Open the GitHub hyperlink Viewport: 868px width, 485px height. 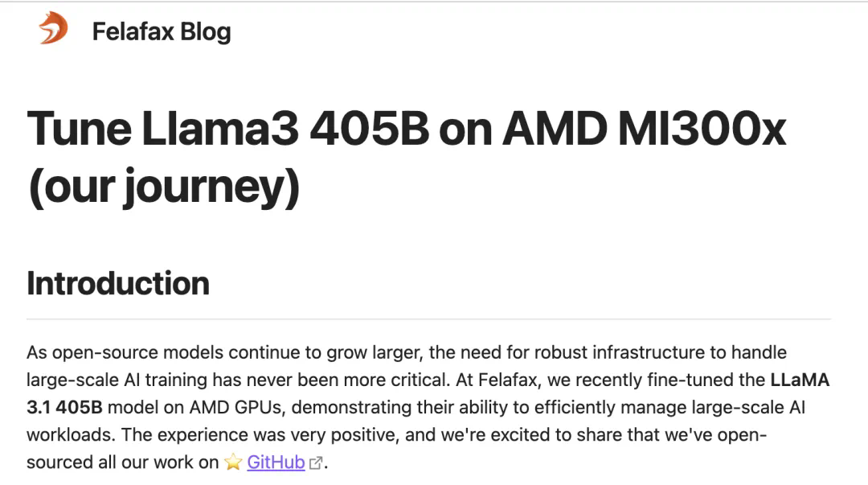click(x=276, y=462)
